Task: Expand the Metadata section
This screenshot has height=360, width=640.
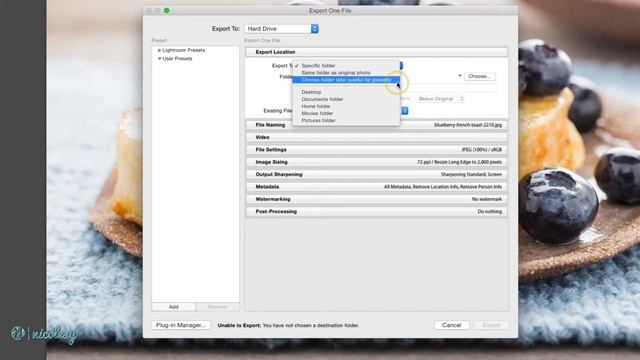Action: pyautogui.click(x=376, y=187)
